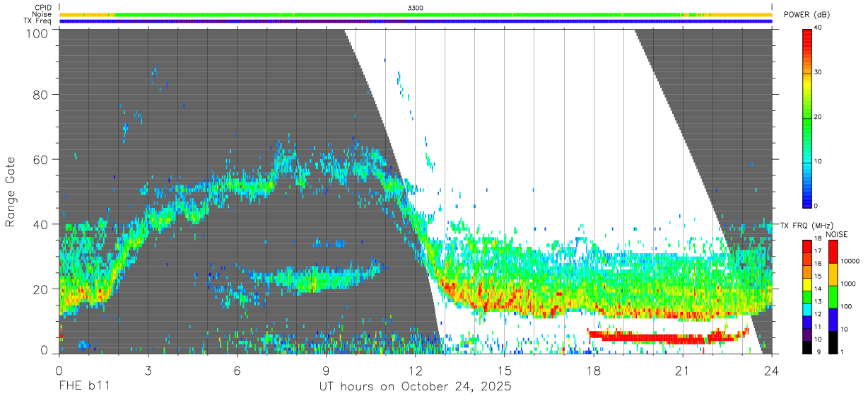The image size is (868, 401).
Task: Pick the blue swatch in NOISE legend
Action: [833, 319]
